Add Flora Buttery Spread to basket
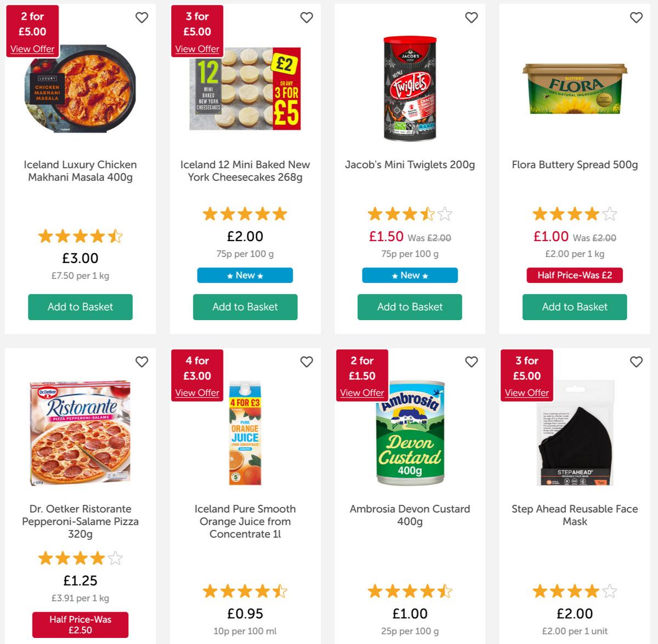This screenshot has height=644, width=658. [575, 307]
